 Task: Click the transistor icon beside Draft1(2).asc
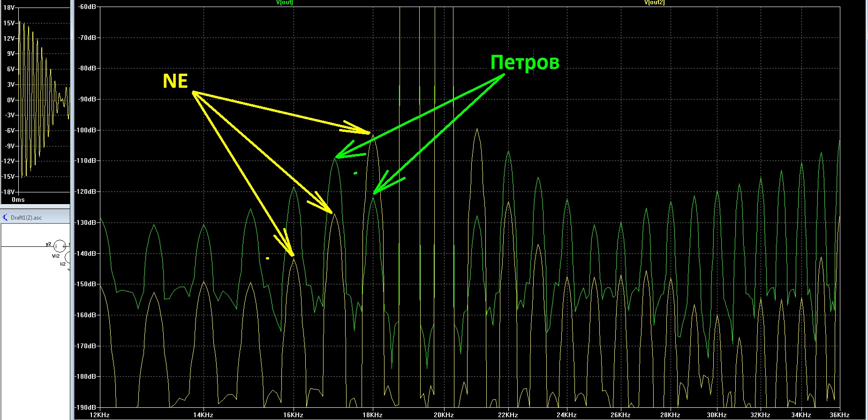click(x=5, y=217)
